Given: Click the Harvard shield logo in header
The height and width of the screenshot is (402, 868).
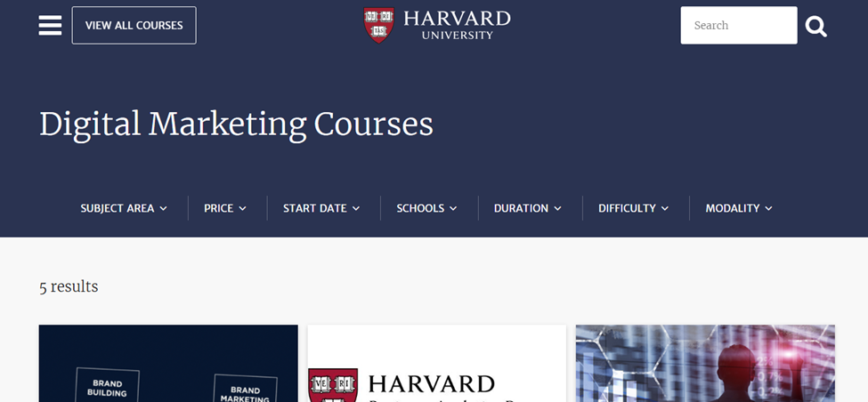Looking at the screenshot, I should point(378,25).
